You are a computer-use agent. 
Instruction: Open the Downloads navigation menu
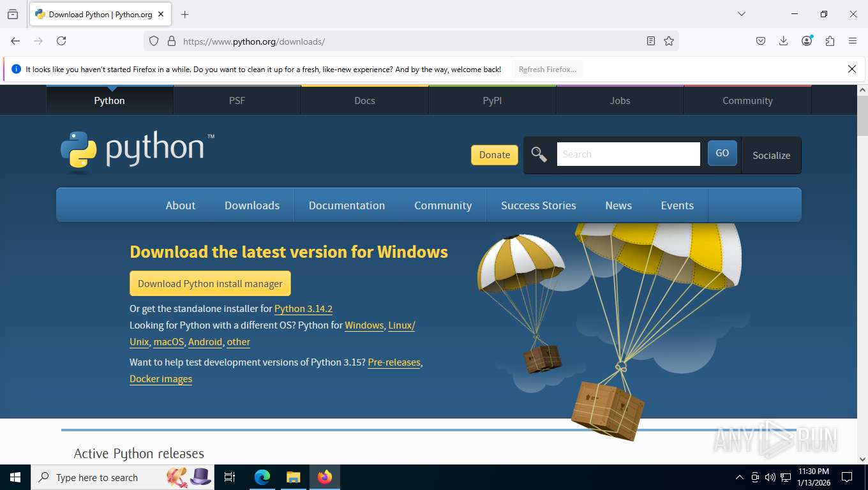coord(252,205)
